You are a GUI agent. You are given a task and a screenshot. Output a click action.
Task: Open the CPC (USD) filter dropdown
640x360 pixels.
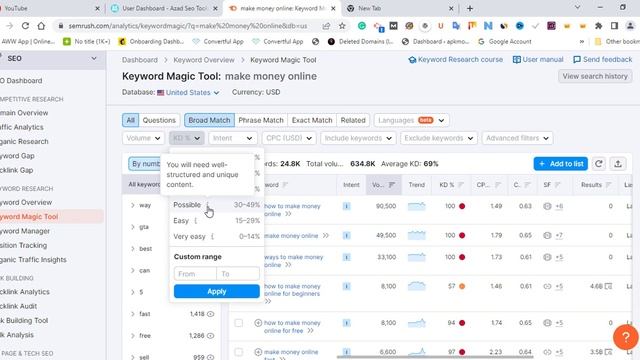(289, 138)
